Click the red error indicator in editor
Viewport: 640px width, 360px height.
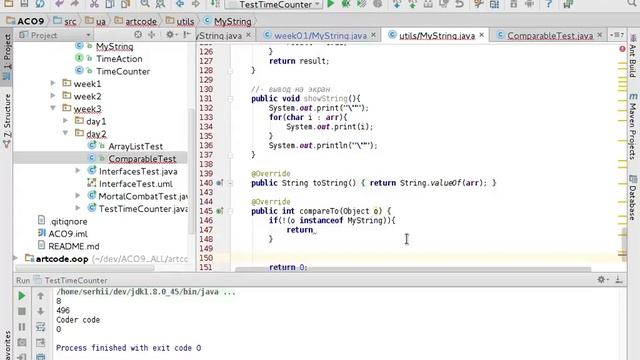tap(622, 49)
